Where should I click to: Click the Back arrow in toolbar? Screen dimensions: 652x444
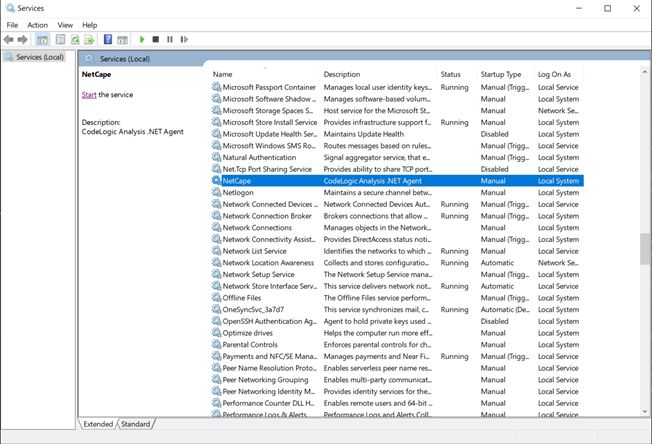[x=8, y=39]
